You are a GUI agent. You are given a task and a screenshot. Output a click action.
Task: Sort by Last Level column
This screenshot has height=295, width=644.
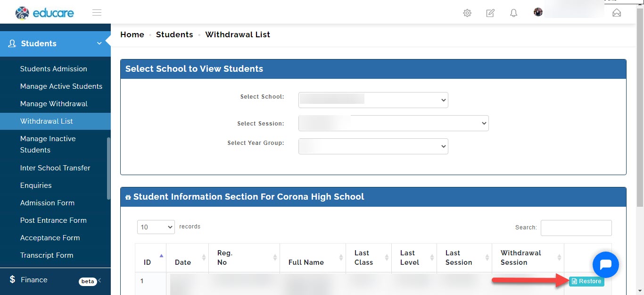pyautogui.click(x=414, y=258)
